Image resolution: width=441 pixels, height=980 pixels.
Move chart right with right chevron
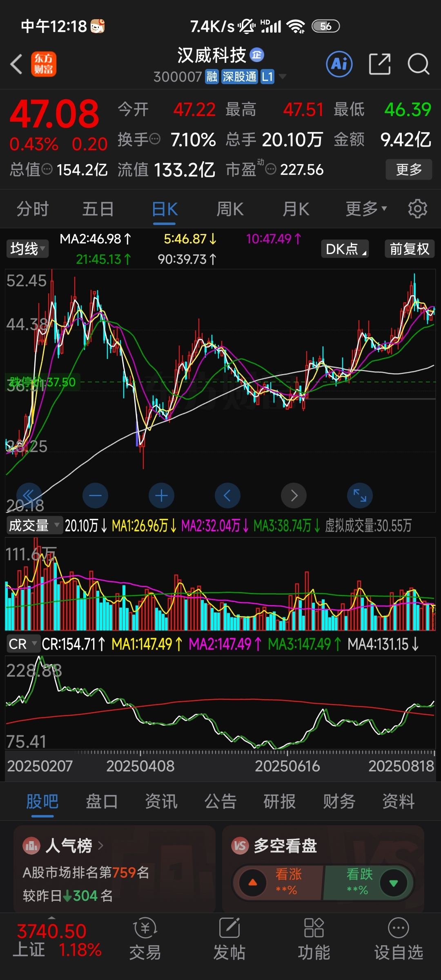[x=294, y=496]
